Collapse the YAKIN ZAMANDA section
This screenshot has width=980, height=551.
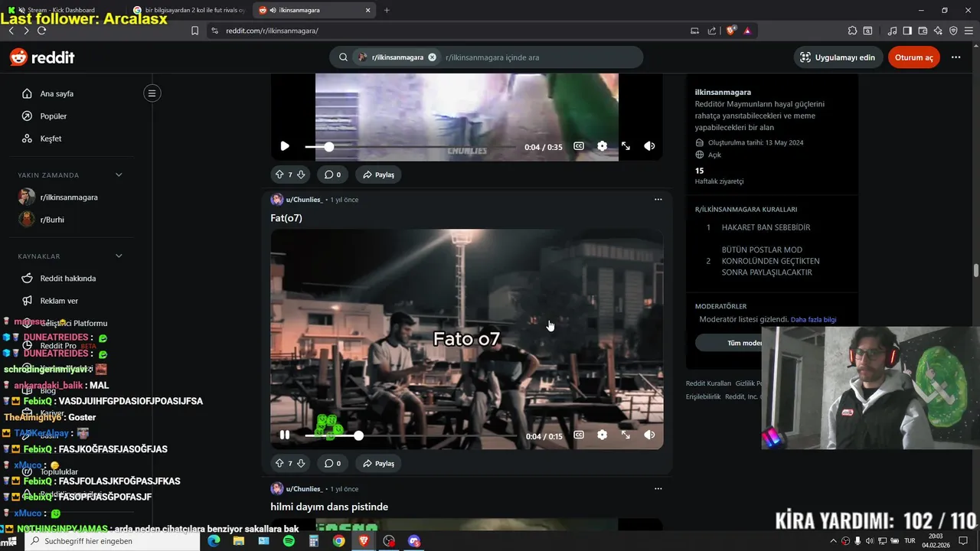pos(119,175)
